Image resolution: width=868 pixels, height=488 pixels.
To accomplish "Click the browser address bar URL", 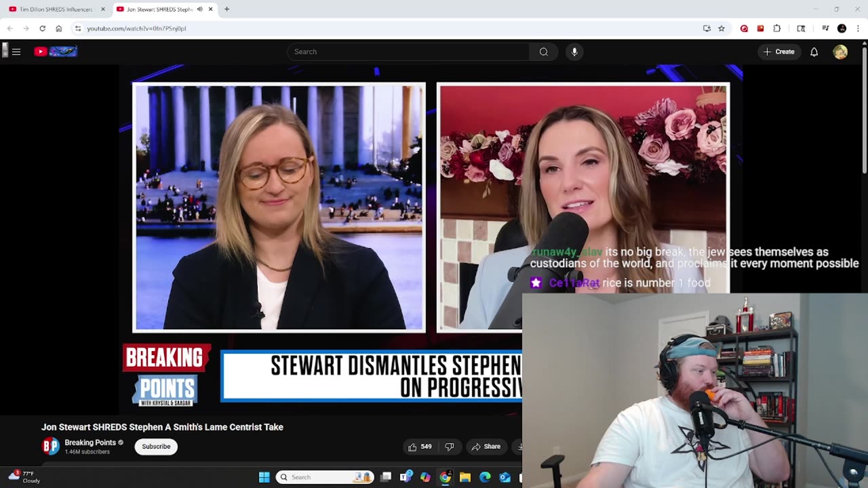I will coord(136,28).
